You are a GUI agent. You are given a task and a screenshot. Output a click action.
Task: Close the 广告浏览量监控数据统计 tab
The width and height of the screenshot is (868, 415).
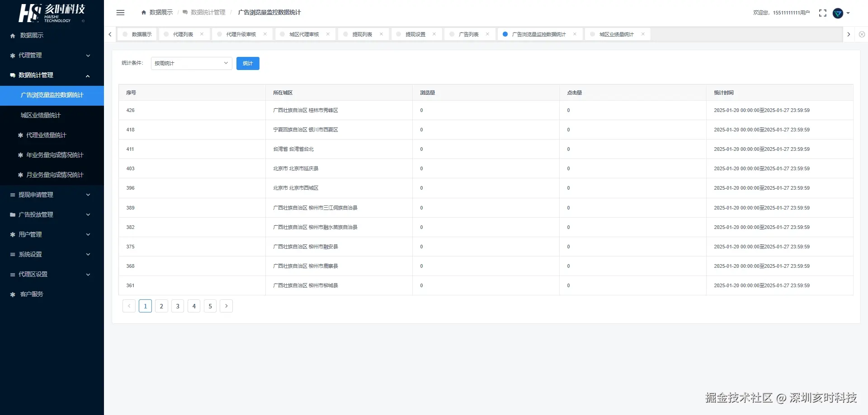[575, 34]
